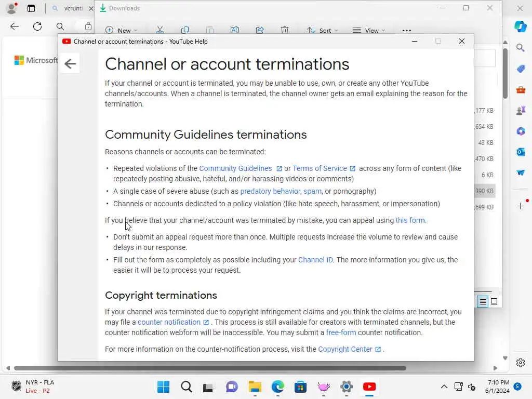The height and width of the screenshot is (399, 532).
Task: Open the View dropdown in Downloads window
Action: point(369,30)
